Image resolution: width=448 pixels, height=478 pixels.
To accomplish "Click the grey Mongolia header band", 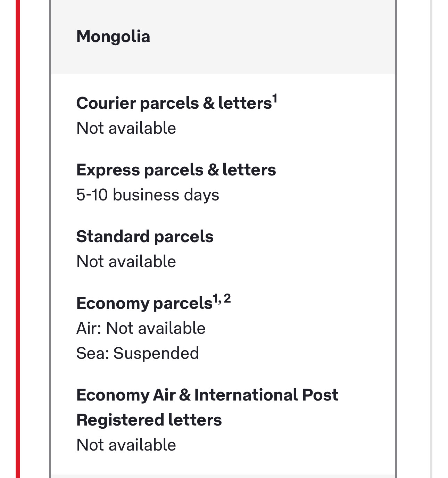I will click(223, 37).
